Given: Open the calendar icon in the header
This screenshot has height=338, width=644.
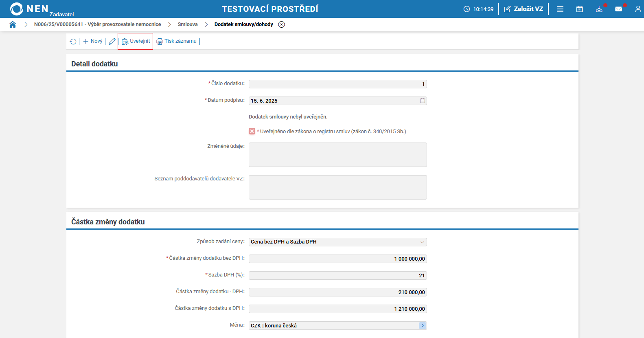Looking at the screenshot, I should click(x=580, y=9).
